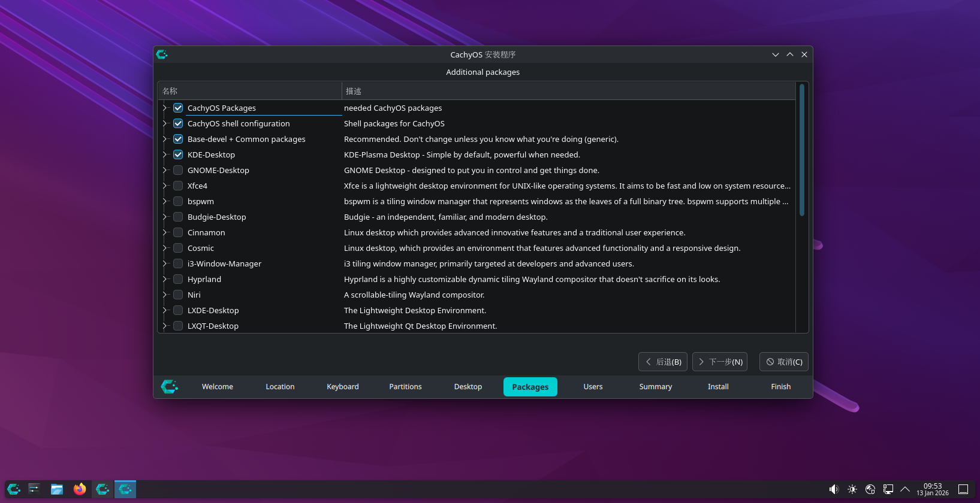Launch Firefox from the taskbar
This screenshot has width=980, height=503.
coord(80,489)
